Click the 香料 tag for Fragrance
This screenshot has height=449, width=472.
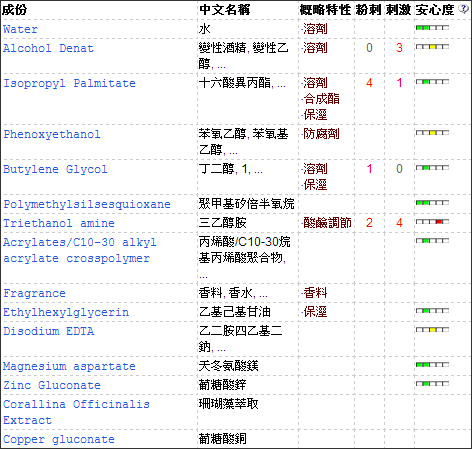tap(315, 293)
